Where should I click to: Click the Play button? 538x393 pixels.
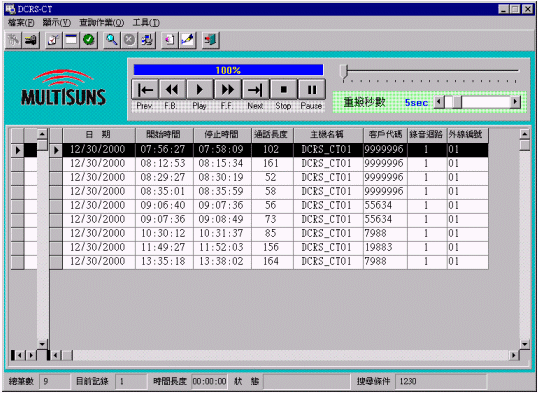click(200, 90)
